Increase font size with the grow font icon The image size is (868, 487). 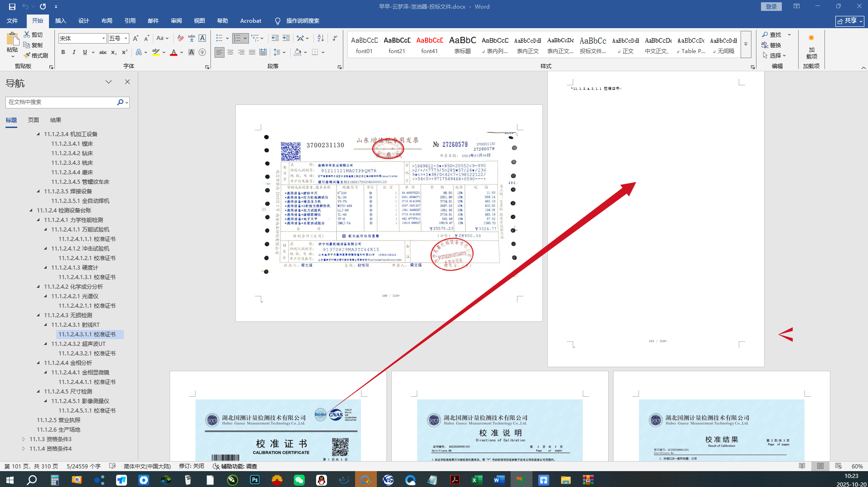point(136,39)
